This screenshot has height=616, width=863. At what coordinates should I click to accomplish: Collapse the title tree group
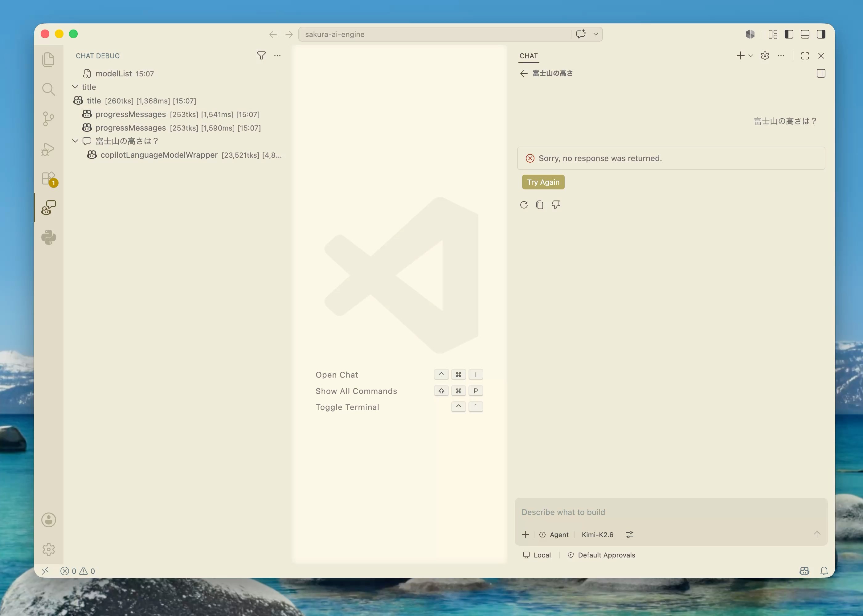[75, 87]
